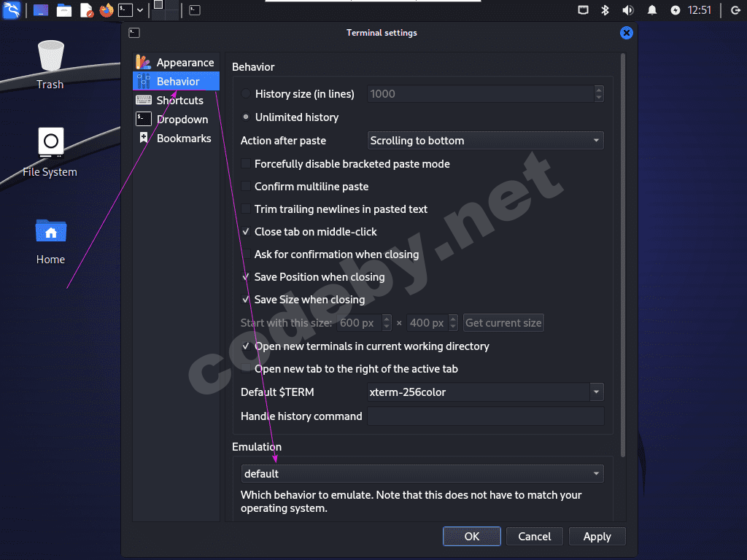This screenshot has width=747, height=560.
Task: Click Get current size button
Action: (503, 323)
